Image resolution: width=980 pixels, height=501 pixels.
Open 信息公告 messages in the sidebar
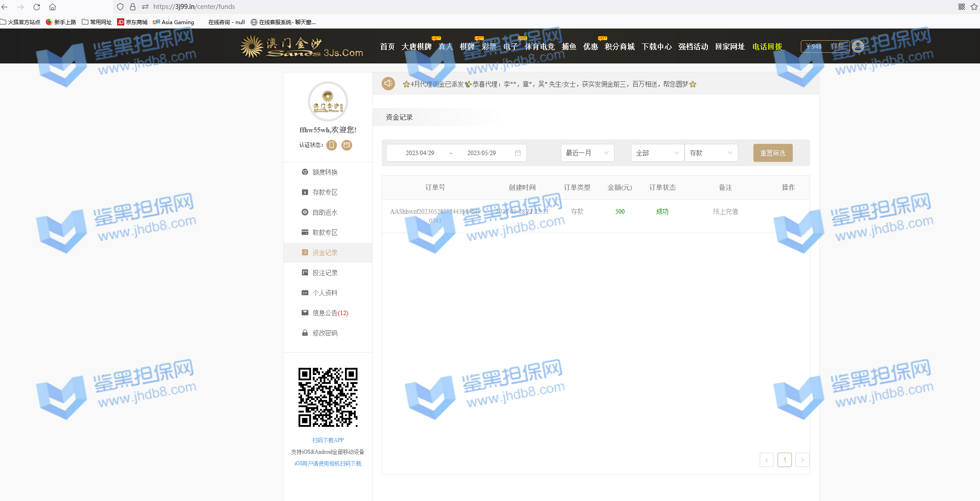point(330,313)
